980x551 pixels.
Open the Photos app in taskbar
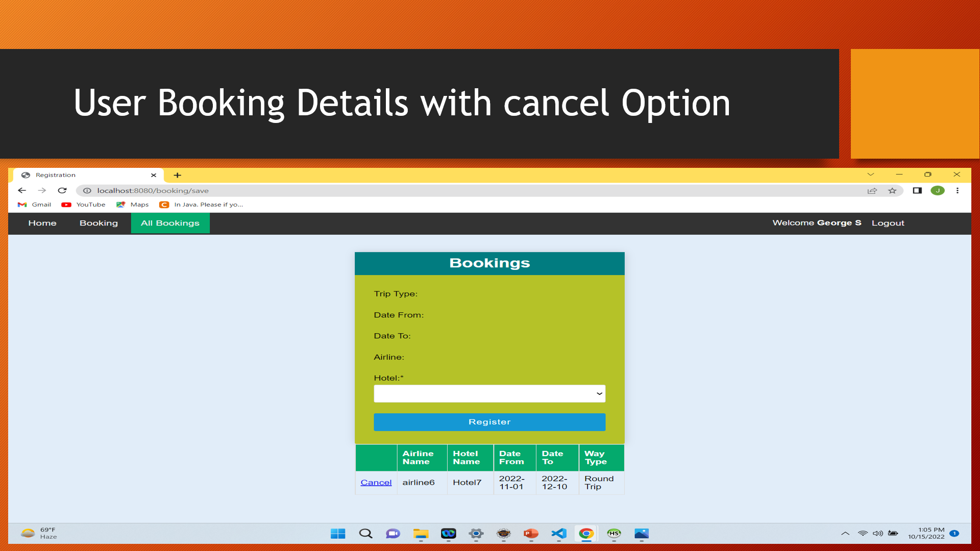point(642,534)
